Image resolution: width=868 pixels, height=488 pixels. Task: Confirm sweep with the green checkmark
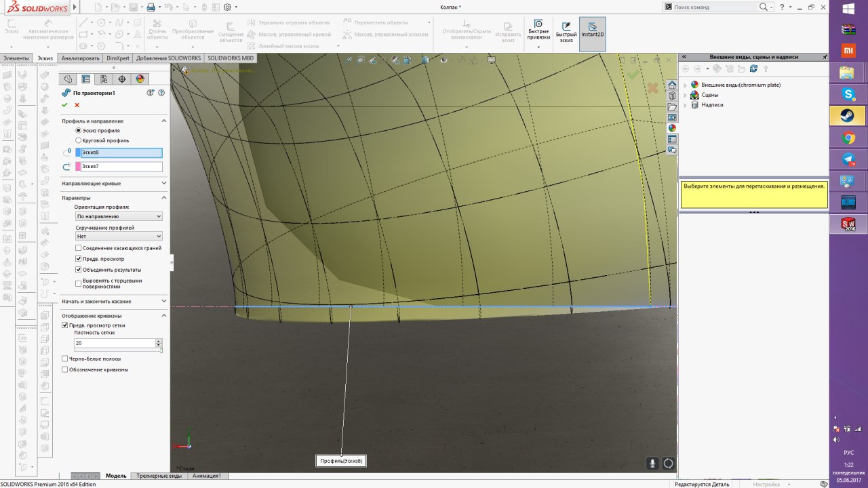[x=64, y=105]
